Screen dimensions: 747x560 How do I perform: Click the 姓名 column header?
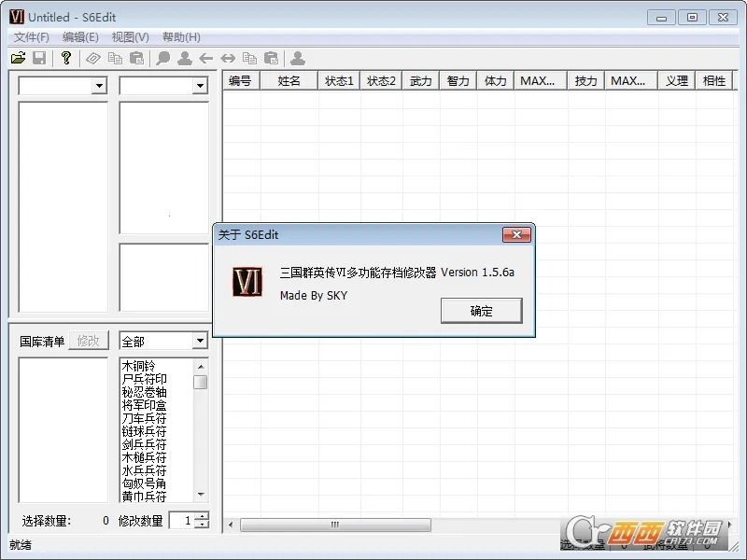coord(289,80)
